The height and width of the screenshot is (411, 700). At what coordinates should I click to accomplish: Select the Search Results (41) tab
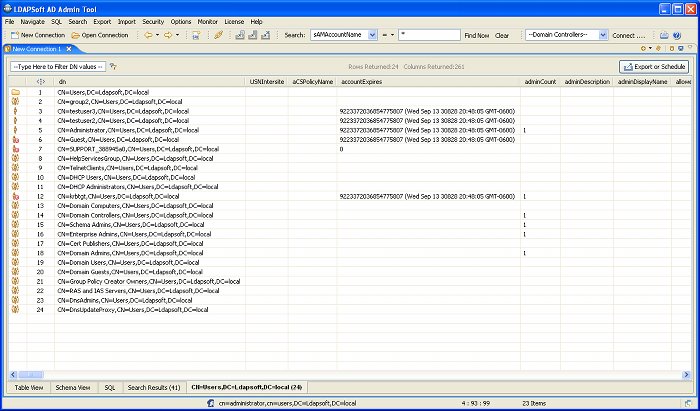coord(154,386)
